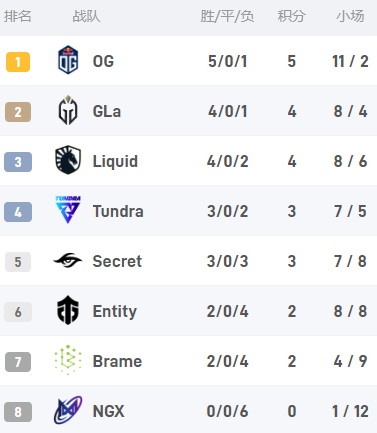Click the 胜/平/负 column header
Viewport: 377px width, 433px height.
coord(227,16)
